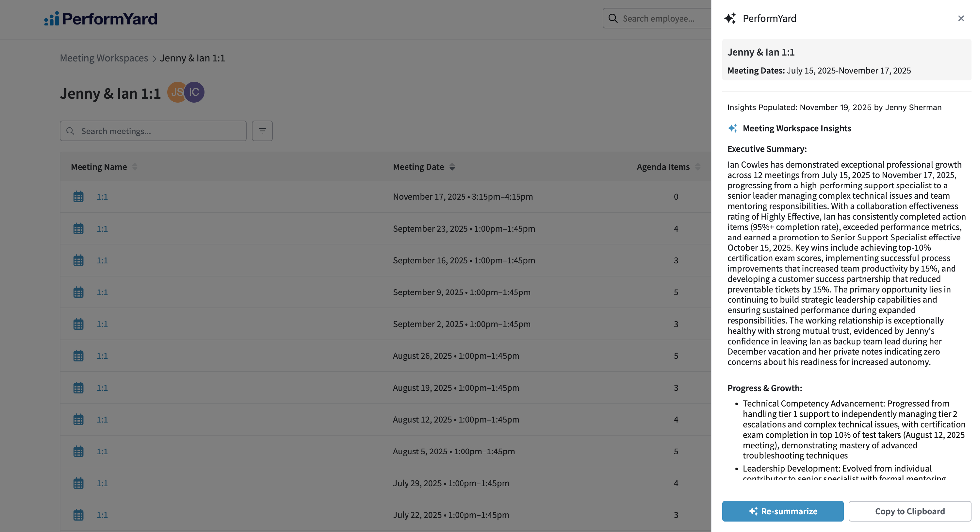The width and height of the screenshot is (980, 532).
Task: Sort by Agenda Items column
Action: pos(697,167)
